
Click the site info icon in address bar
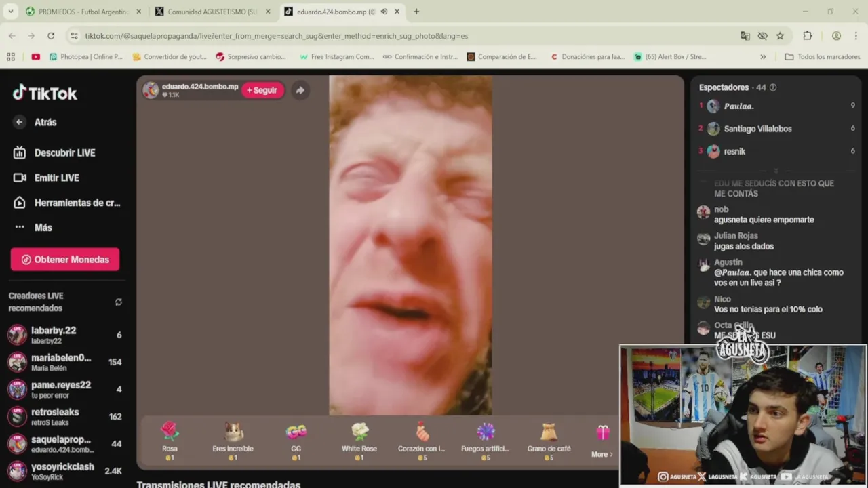pyautogui.click(x=73, y=36)
